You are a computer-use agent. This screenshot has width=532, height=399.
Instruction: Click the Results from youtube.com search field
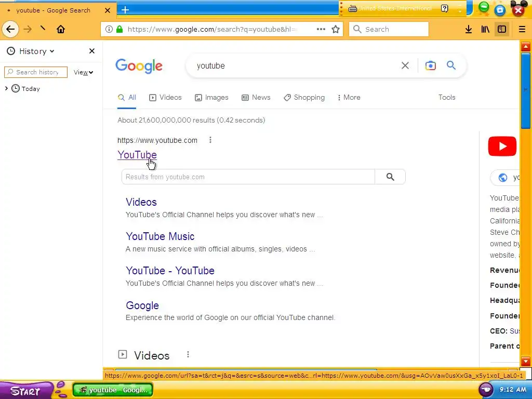pyautogui.click(x=248, y=177)
